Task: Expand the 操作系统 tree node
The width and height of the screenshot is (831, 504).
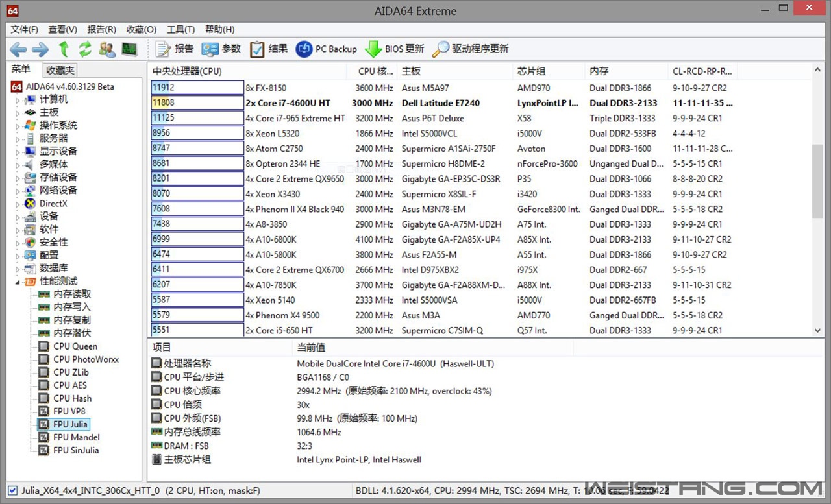Action: tap(18, 126)
